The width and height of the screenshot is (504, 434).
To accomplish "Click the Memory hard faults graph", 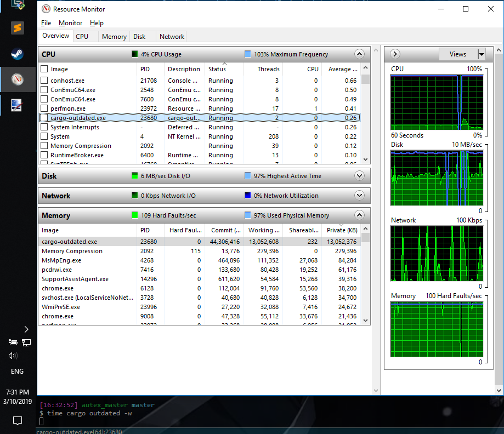I will (437, 329).
